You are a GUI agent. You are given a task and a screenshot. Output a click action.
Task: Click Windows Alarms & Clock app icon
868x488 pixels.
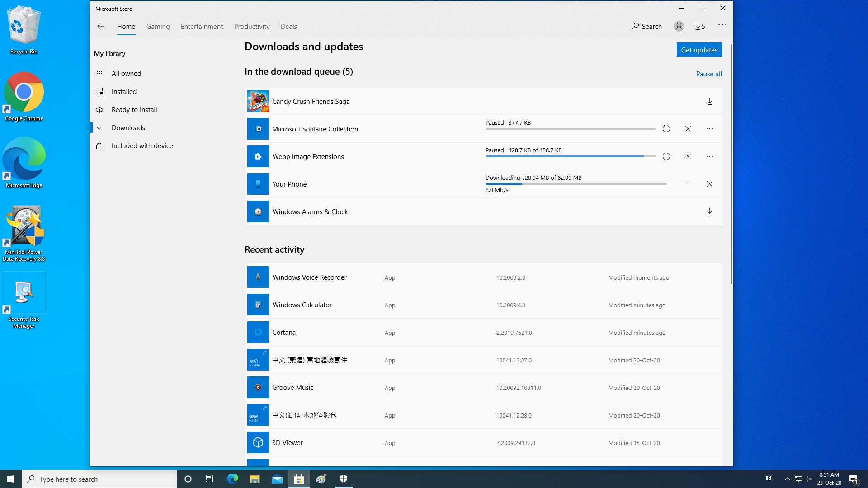coord(258,212)
